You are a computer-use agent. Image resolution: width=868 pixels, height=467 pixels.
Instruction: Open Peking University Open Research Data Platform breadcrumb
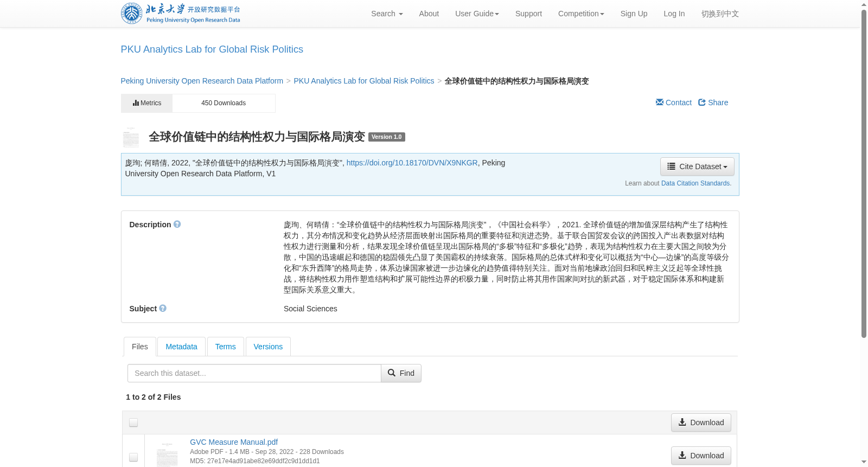[202, 81]
